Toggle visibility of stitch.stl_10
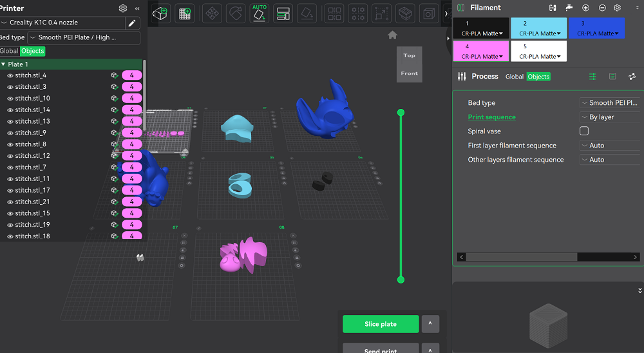This screenshot has width=644, height=353. tap(10, 99)
